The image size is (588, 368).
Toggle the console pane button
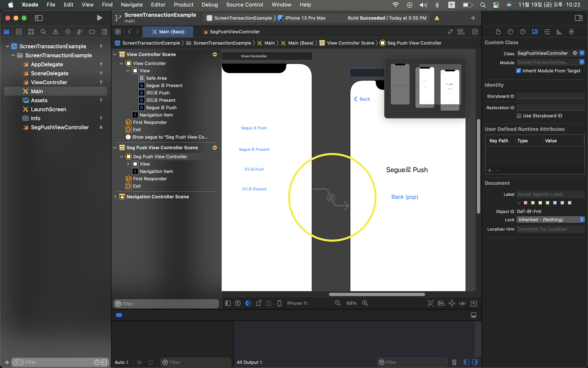click(475, 362)
